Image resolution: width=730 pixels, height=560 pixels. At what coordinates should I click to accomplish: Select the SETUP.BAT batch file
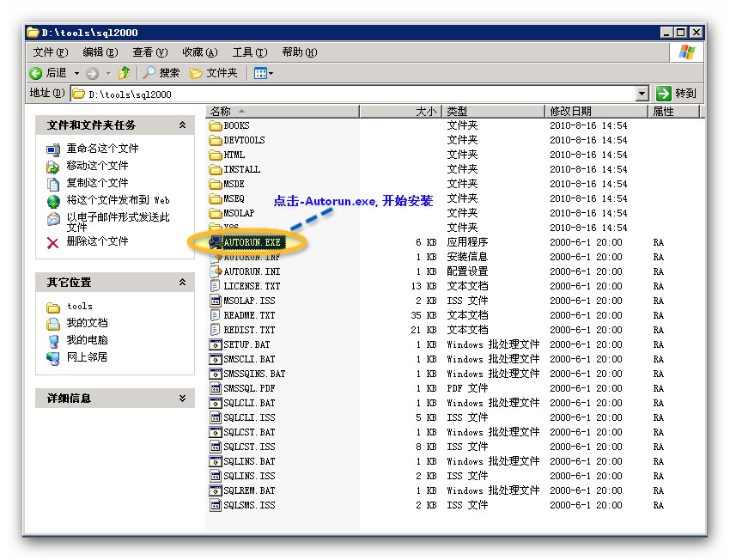click(x=246, y=344)
